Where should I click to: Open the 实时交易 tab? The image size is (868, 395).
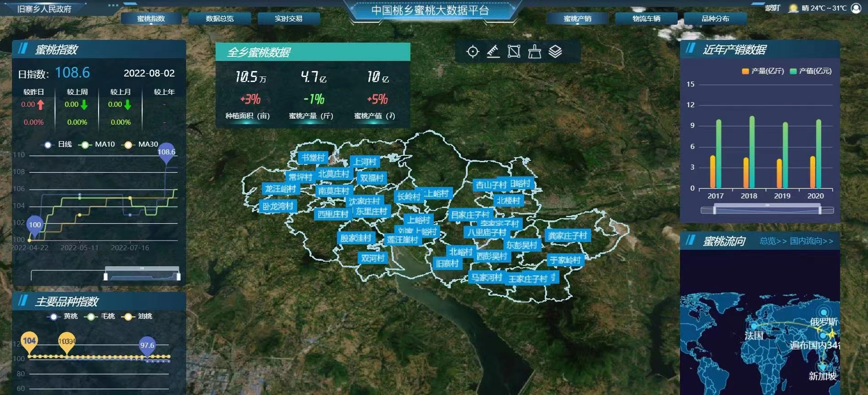(x=288, y=19)
